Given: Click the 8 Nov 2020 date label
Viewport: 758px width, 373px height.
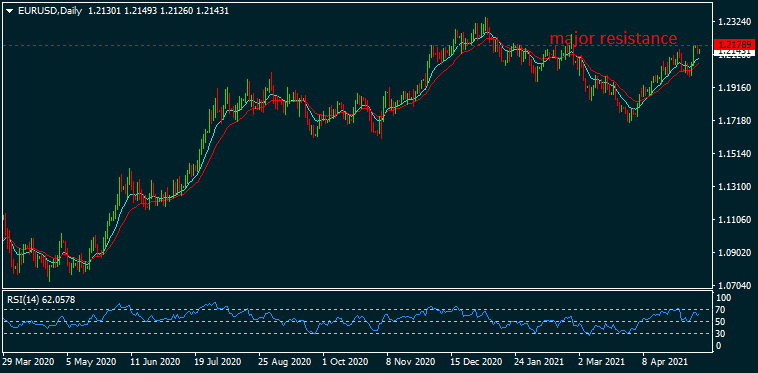Looking at the screenshot, I should click(409, 361).
